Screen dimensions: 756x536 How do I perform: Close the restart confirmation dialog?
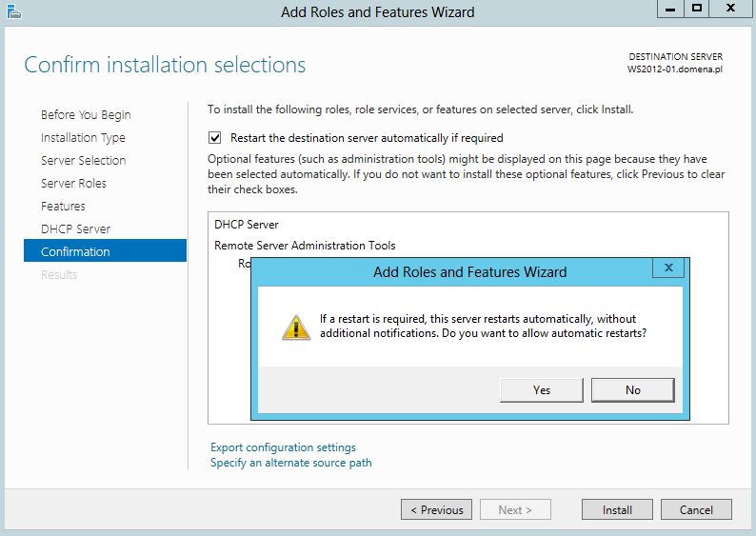tap(668, 268)
